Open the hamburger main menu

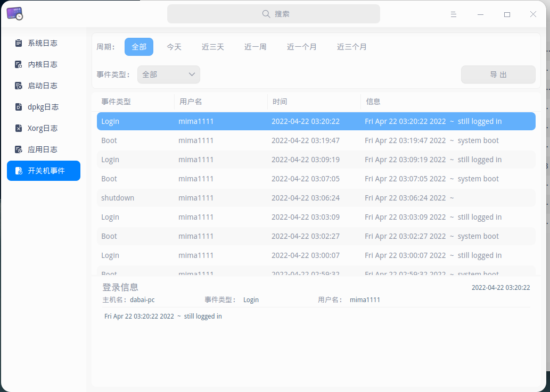[453, 14]
